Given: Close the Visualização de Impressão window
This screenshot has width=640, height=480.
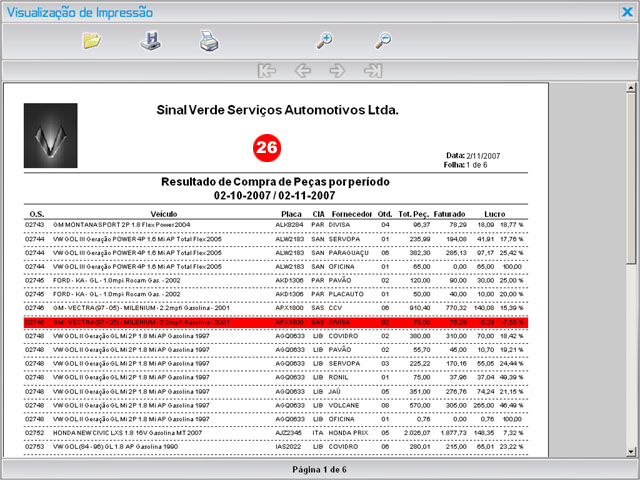Looking at the screenshot, I should [627, 12].
